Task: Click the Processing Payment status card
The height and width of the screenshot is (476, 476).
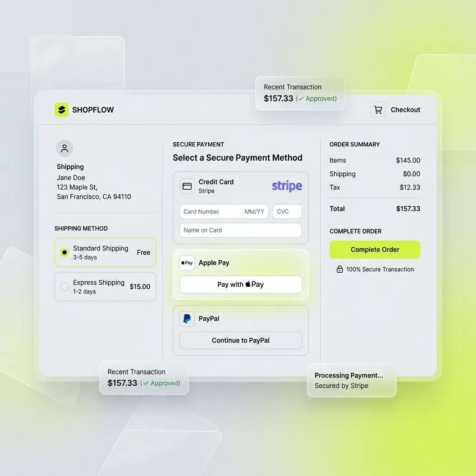Action: (x=351, y=380)
